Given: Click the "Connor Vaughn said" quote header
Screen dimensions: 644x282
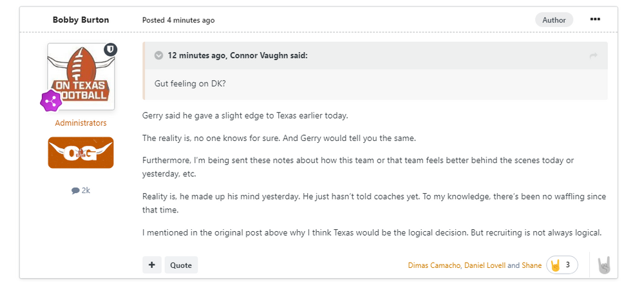Looking at the screenshot, I should [238, 55].
